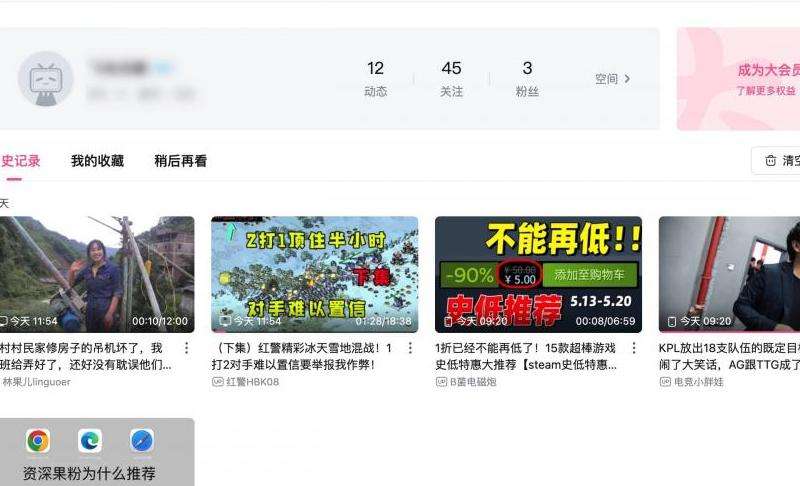Image resolution: width=800 pixels, height=486 pixels.
Task: Open the 成为大会员 membership banner
Action: tap(738, 79)
